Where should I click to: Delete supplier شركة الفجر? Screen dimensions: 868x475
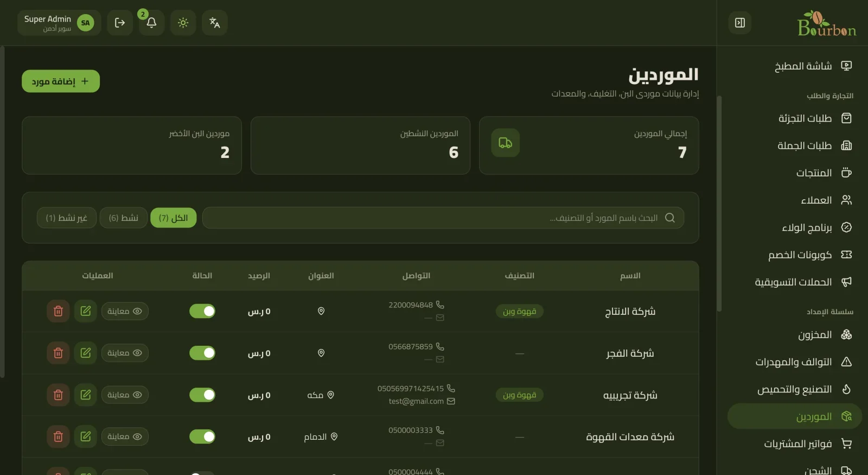pyautogui.click(x=58, y=353)
